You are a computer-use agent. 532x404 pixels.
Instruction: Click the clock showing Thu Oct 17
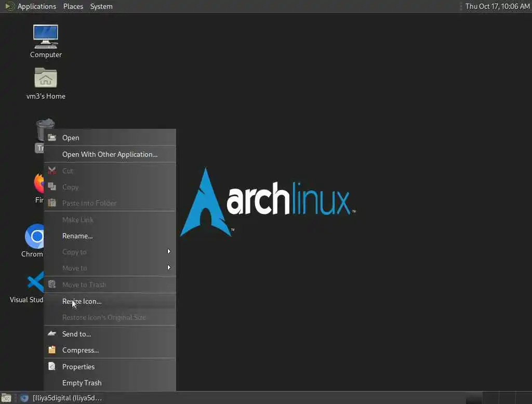497,6
